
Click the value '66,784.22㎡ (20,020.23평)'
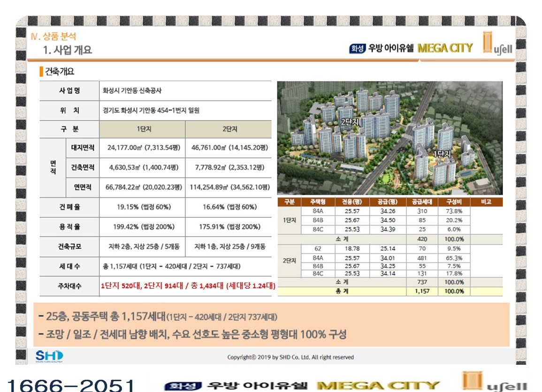(144, 187)
